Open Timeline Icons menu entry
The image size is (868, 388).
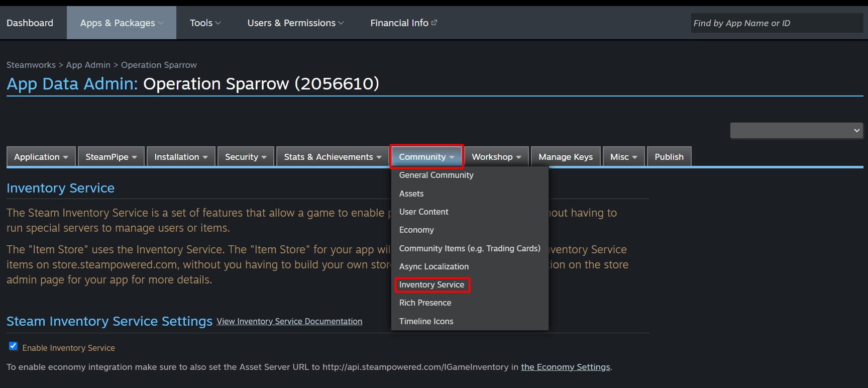pyautogui.click(x=470, y=321)
